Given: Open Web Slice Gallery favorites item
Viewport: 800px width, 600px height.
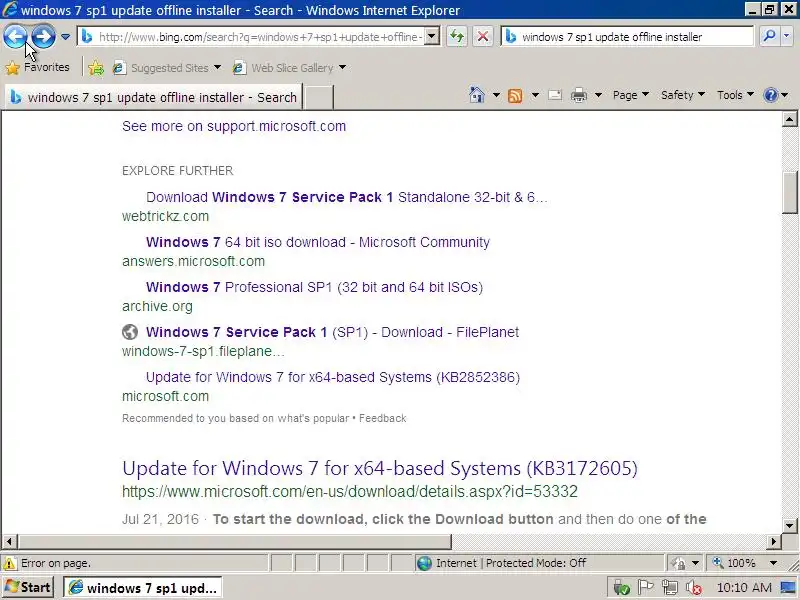Looking at the screenshot, I should [x=289, y=68].
